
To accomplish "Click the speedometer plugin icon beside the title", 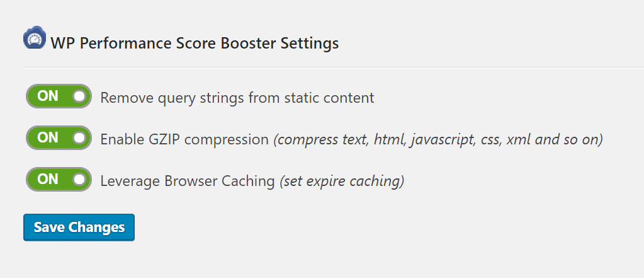I will (x=35, y=37).
